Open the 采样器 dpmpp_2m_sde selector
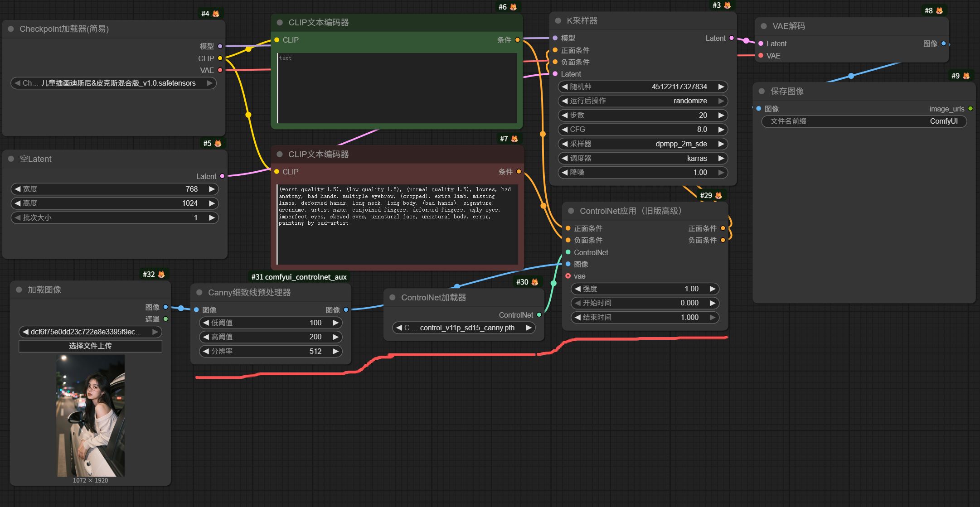The height and width of the screenshot is (507, 980). click(x=643, y=144)
